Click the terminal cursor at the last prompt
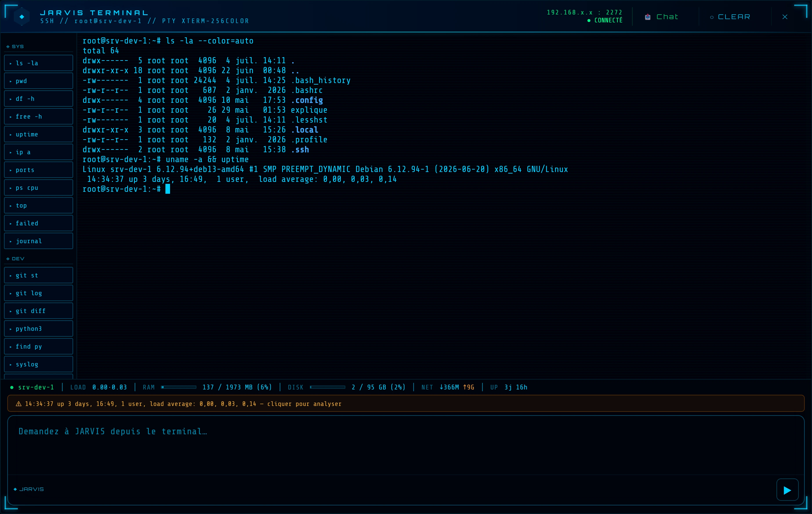 168,189
